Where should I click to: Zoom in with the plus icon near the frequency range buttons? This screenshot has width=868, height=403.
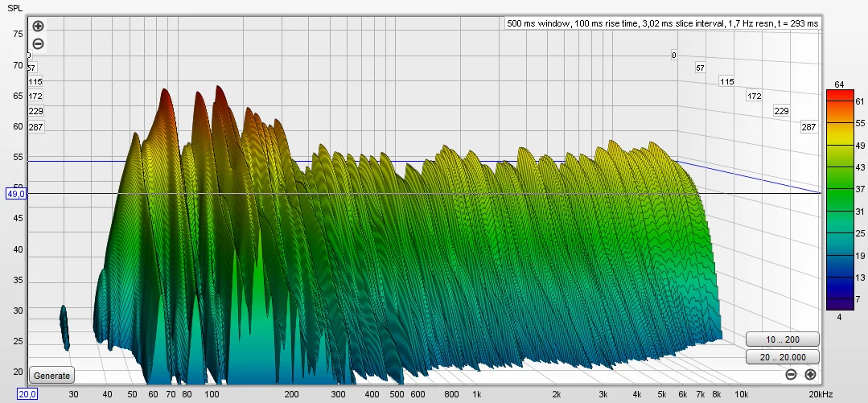(810, 374)
